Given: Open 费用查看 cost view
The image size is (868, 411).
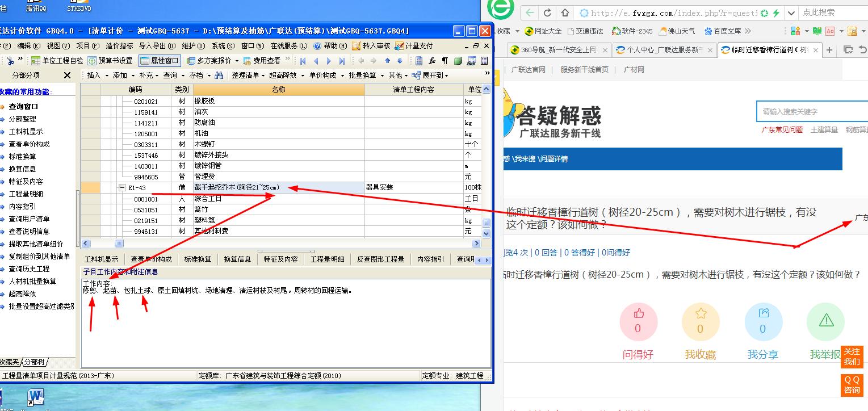Looking at the screenshot, I should click(x=262, y=61).
